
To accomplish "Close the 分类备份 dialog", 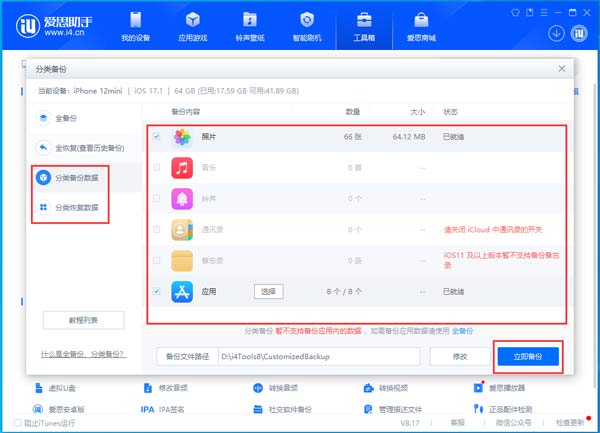I will [562, 68].
